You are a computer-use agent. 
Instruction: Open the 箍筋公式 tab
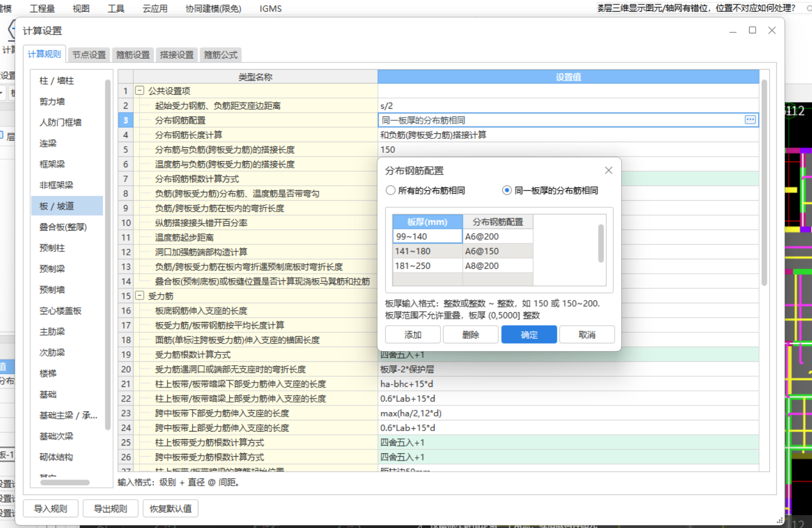pos(221,55)
